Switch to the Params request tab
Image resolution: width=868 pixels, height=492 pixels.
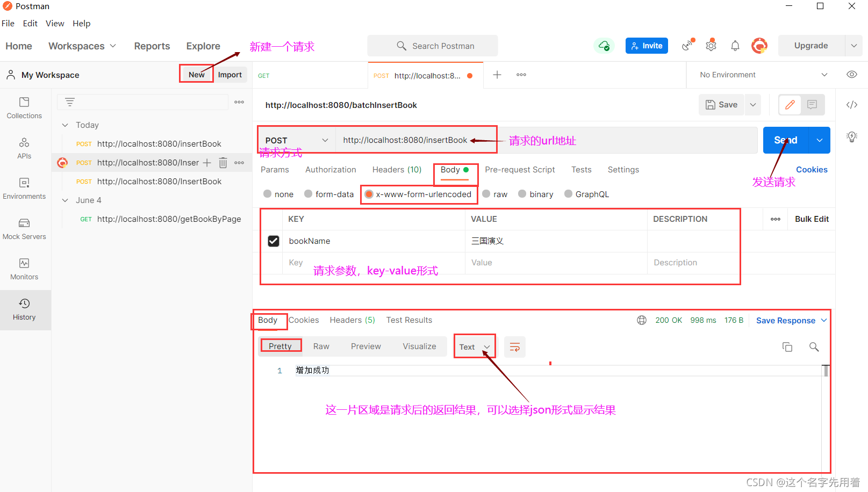275,170
